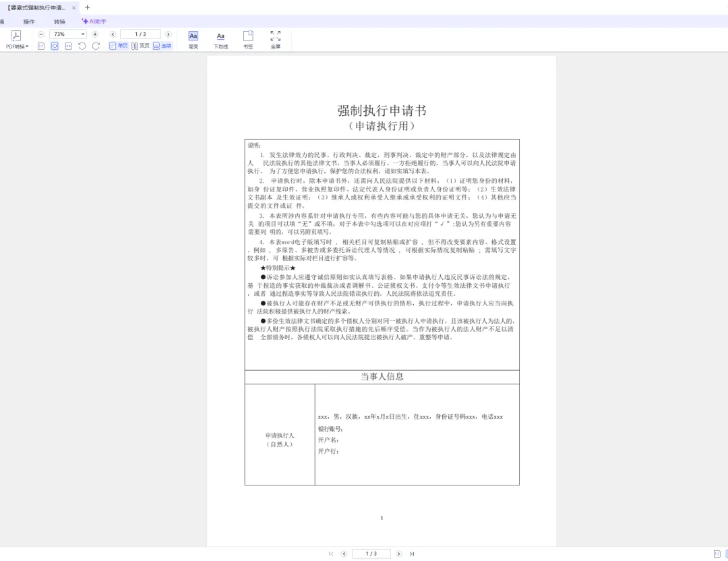The width and height of the screenshot is (728, 561).
Task: Select fit width view icon
Action: (x=69, y=46)
